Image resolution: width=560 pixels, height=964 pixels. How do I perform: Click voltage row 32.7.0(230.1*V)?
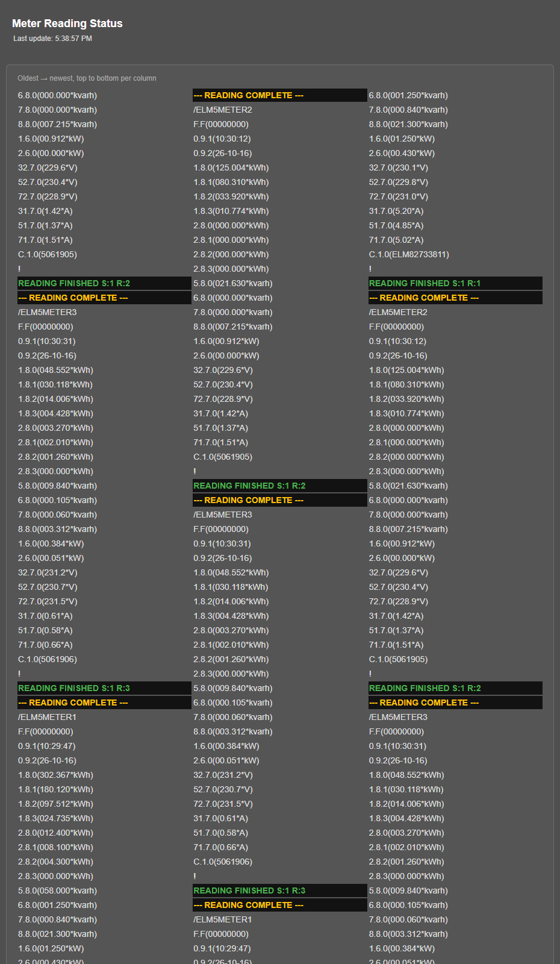[455, 167]
